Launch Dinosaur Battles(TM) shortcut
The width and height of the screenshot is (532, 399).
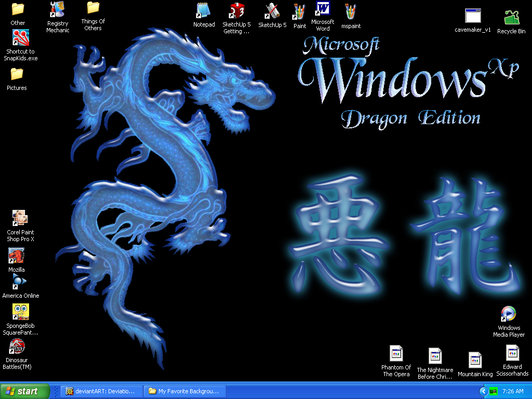[x=17, y=347]
